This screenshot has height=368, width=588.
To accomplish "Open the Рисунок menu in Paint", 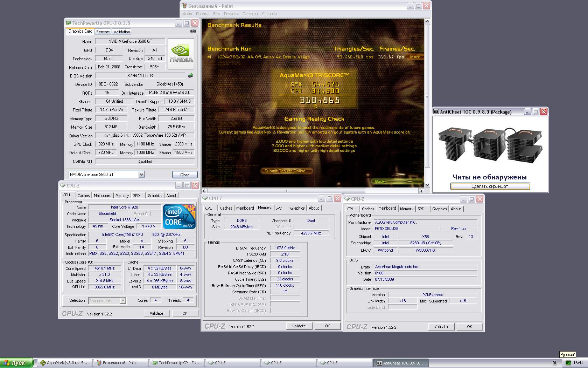I will pyautogui.click(x=231, y=14).
